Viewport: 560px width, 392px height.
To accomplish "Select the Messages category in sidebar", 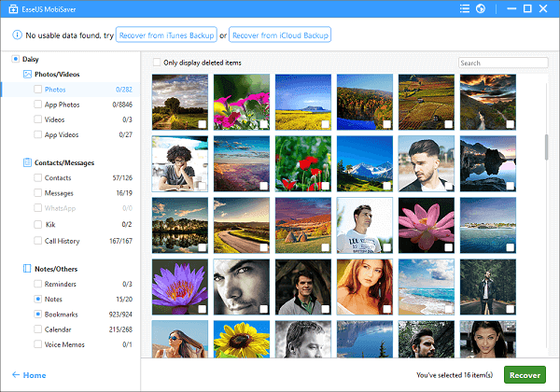I will (x=60, y=193).
